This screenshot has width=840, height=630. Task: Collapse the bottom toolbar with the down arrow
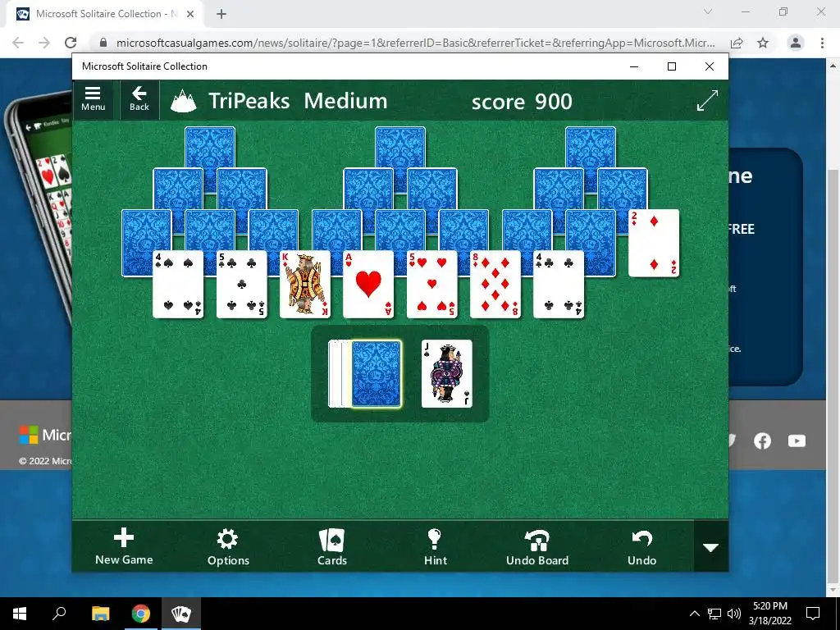tap(711, 547)
